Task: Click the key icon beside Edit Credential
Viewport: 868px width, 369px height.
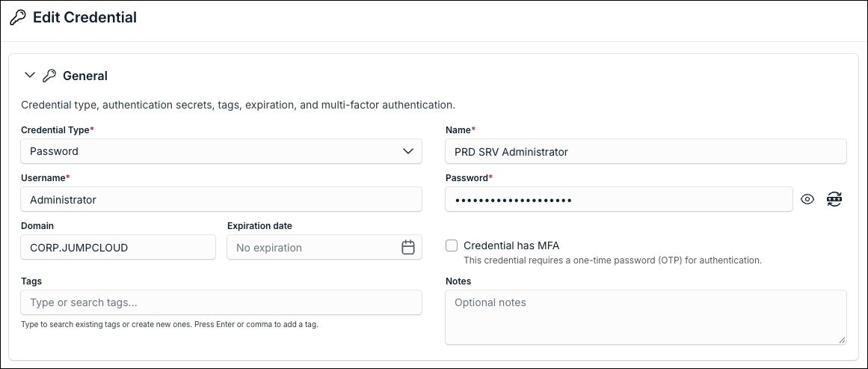Action: coord(18,18)
